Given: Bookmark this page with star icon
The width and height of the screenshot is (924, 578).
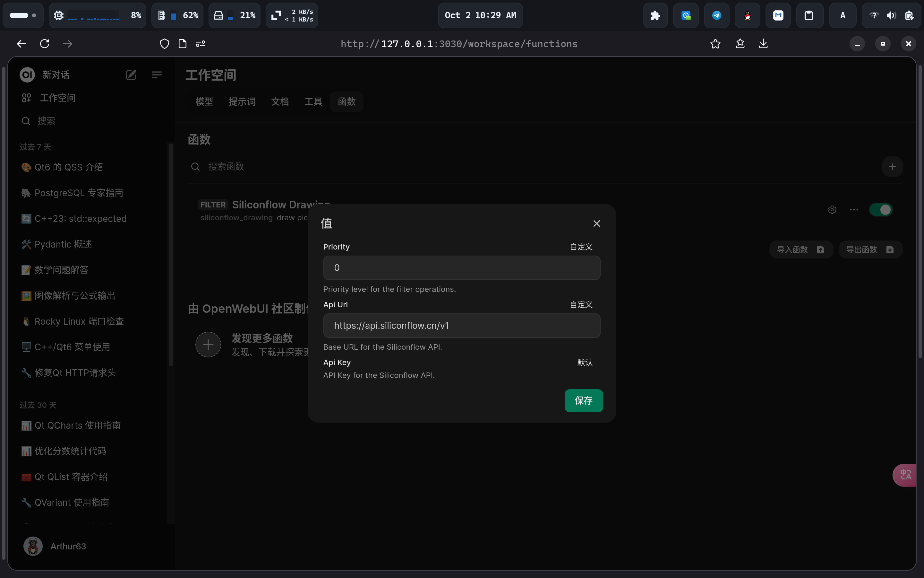Looking at the screenshot, I should 715,44.
